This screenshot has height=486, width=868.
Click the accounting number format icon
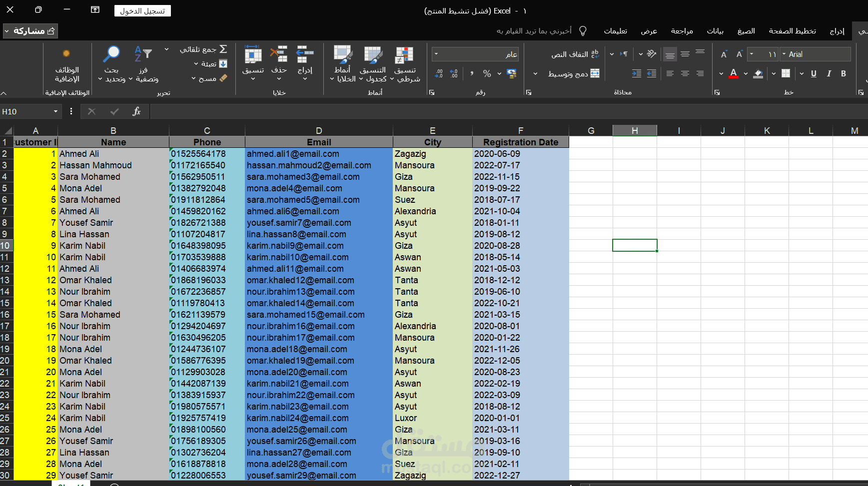(512, 73)
